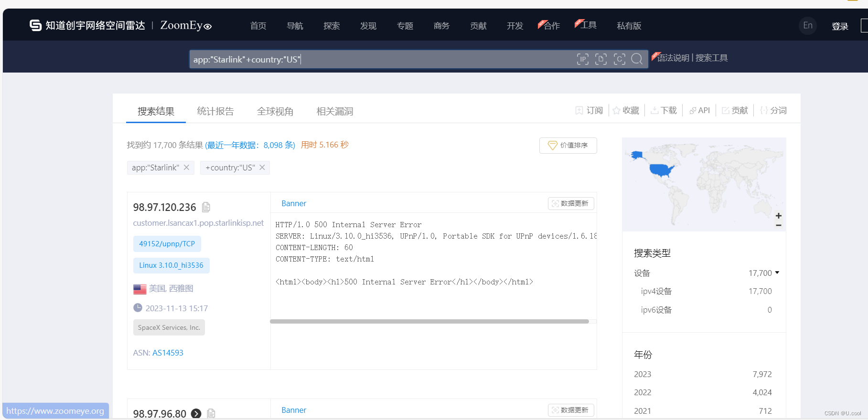Open the 首页 nav menu
Screen dimensions: 868x420
pos(258,26)
